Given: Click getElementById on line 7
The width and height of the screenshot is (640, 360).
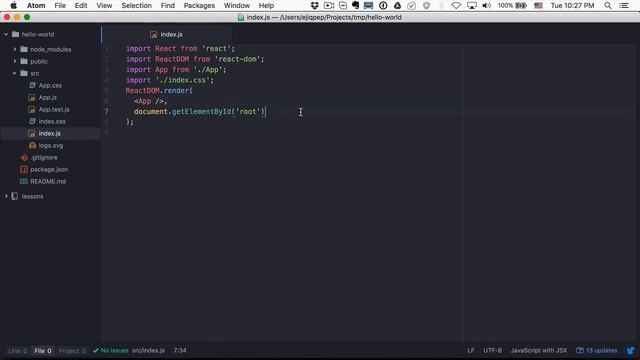Looking at the screenshot, I should point(202,111).
